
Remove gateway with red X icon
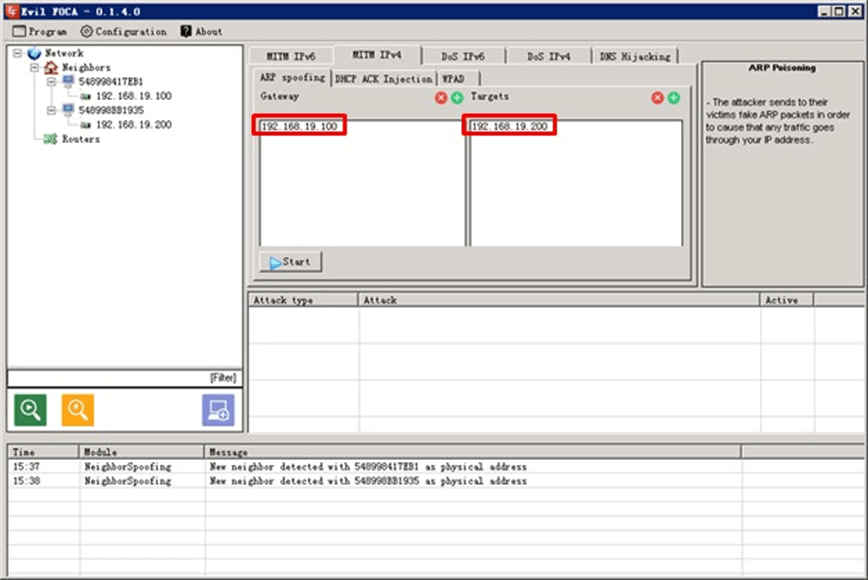441,98
